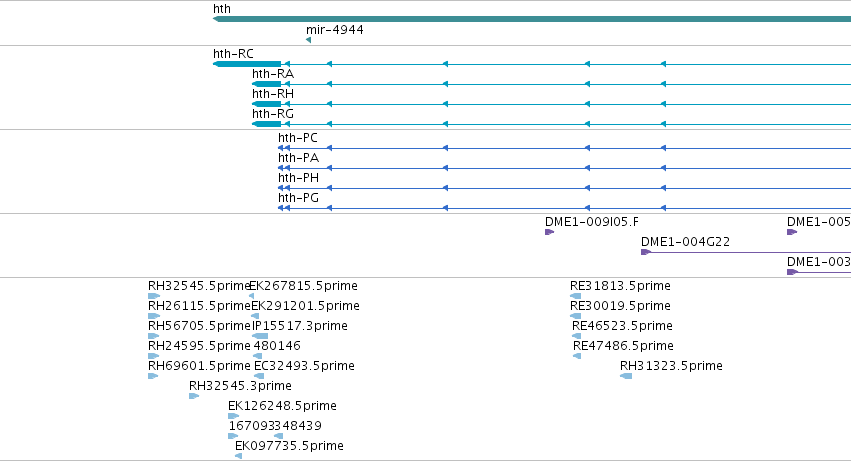The height and width of the screenshot is (461, 851).
Task: Click the hth-RH transcript label
Action: 273,94
